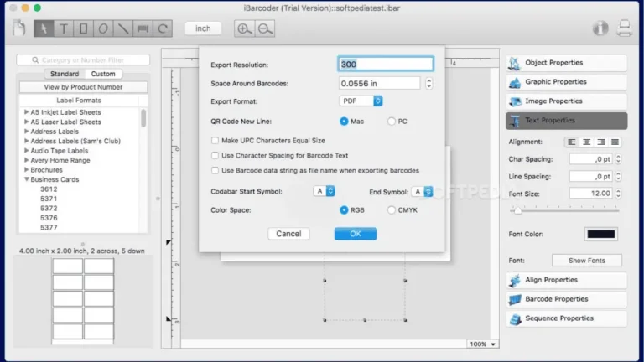Image resolution: width=644 pixels, height=362 pixels.
Task: Expand A5 Inkjet Label Sheets
Action: coord(26,112)
